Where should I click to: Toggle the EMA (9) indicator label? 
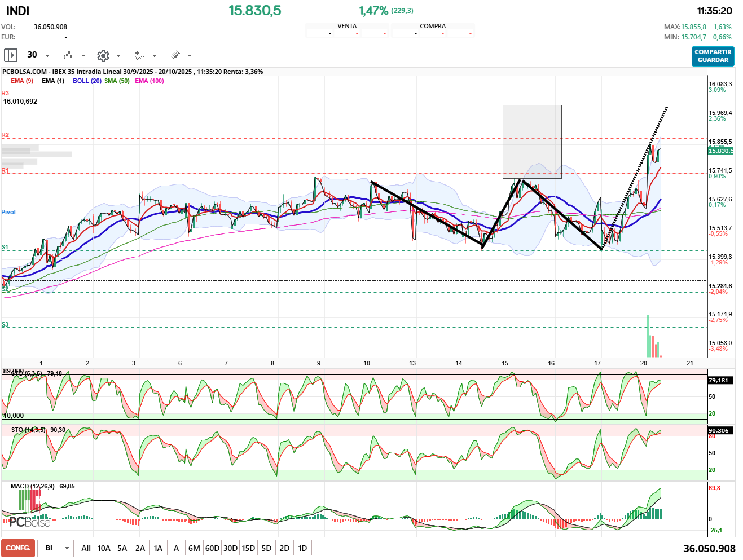click(22, 81)
